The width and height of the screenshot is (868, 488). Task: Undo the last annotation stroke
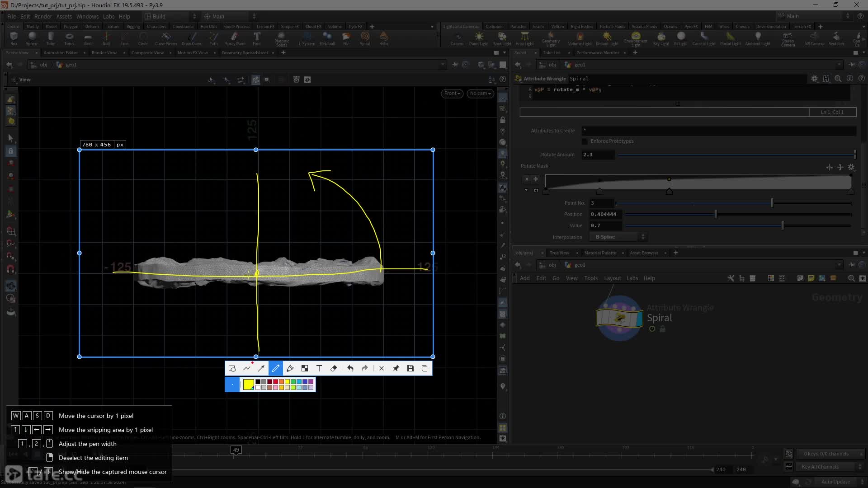350,368
